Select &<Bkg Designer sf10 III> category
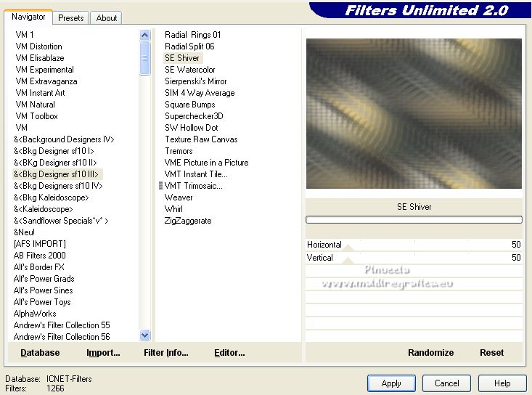This screenshot has height=395, width=532. pyautogui.click(x=56, y=174)
